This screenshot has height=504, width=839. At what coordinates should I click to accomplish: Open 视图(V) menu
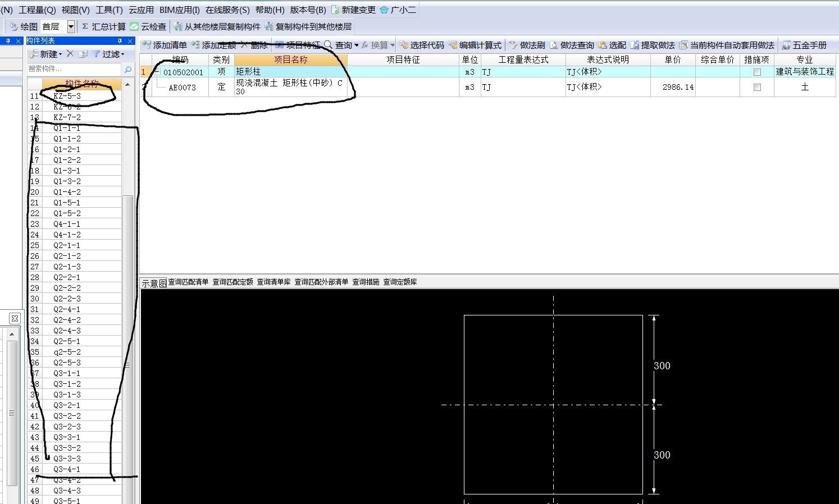(75, 10)
